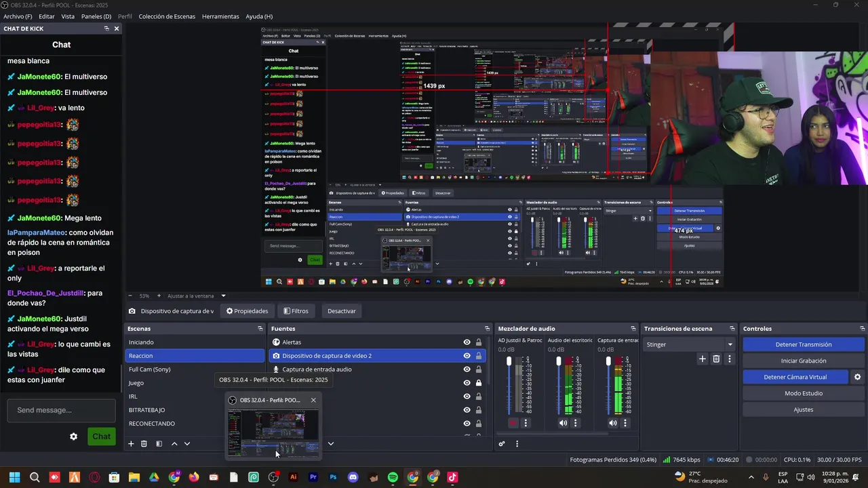Viewport: 868px width, 488px height.
Task: Remove the transition with the trash icon
Action: 716,359
